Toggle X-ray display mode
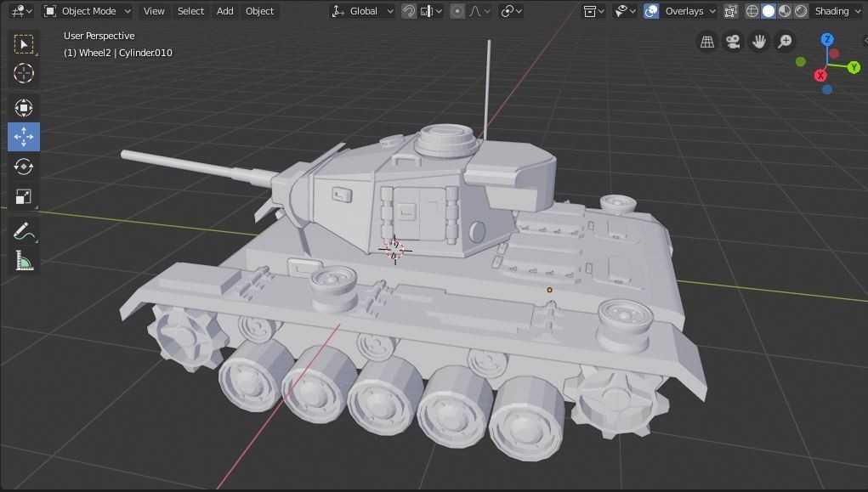Image resolution: width=868 pixels, height=492 pixels. coord(730,11)
